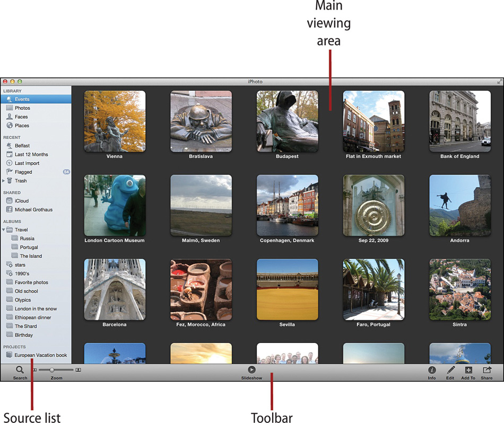The image size is (504, 423).
Task: Open the Sevilla event thumbnail
Action: tap(288, 289)
